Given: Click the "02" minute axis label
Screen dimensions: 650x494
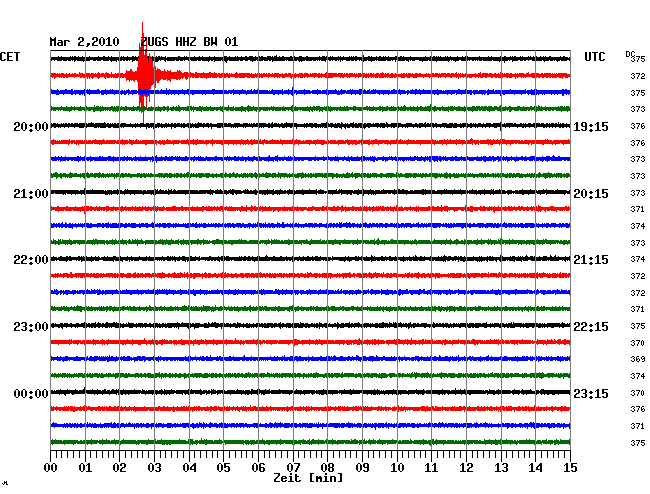Looking at the screenshot, I should click(119, 467).
